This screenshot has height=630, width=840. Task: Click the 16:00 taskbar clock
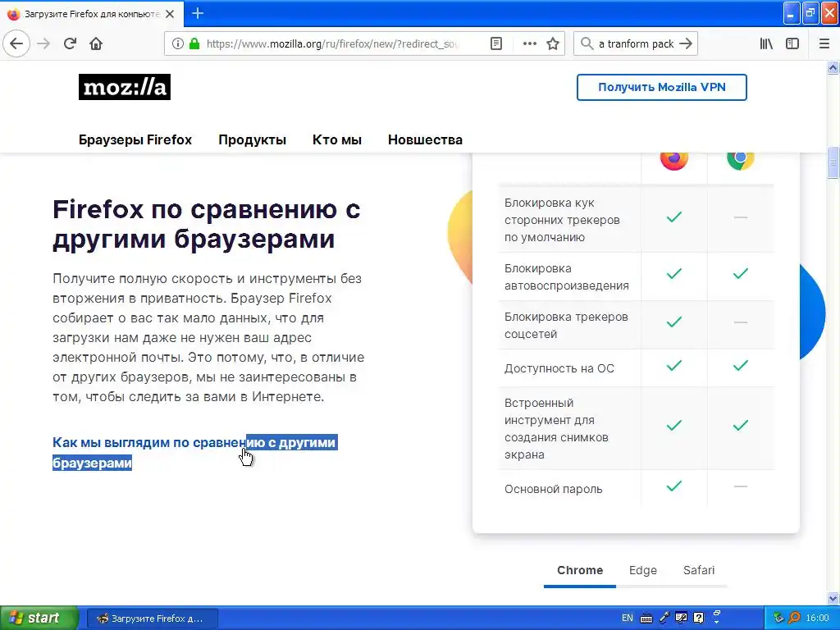point(818,619)
